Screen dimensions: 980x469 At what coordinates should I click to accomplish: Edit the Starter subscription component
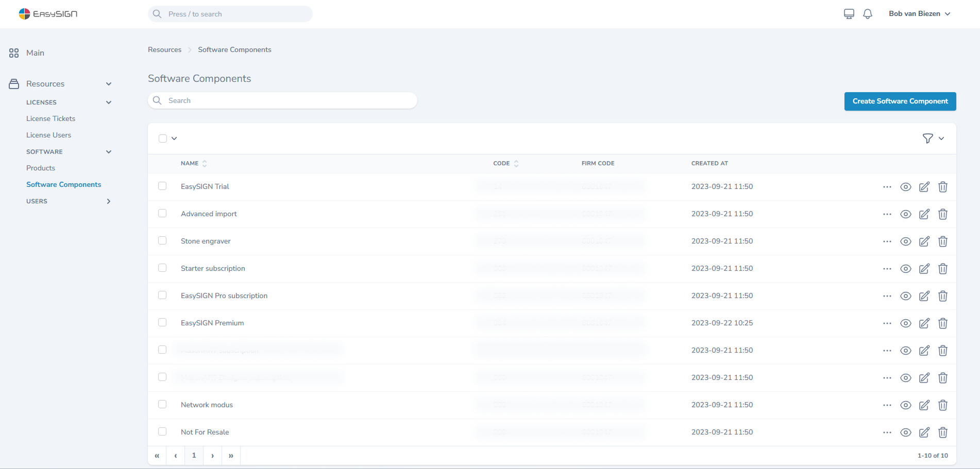tap(924, 269)
